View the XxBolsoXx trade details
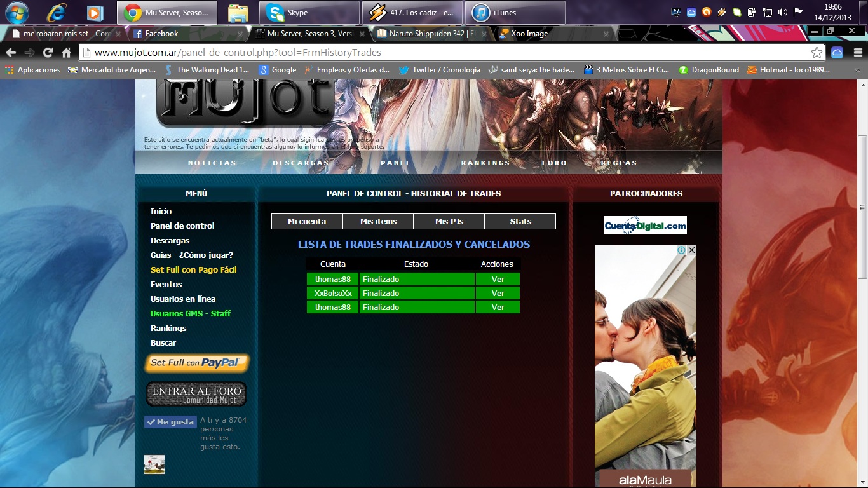The height and width of the screenshot is (488, 868). [x=498, y=294]
